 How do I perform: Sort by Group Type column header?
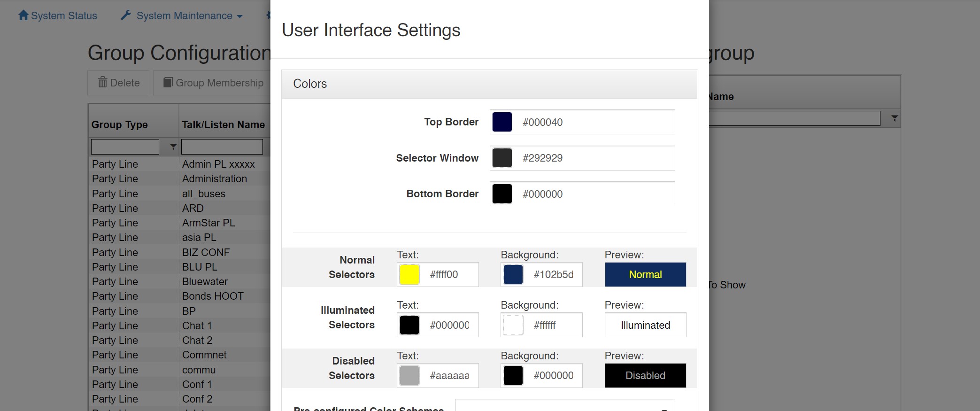pyautogui.click(x=119, y=124)
